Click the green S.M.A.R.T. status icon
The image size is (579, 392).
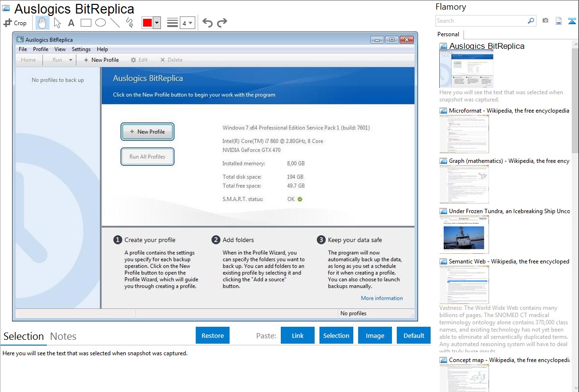point(300,199)
